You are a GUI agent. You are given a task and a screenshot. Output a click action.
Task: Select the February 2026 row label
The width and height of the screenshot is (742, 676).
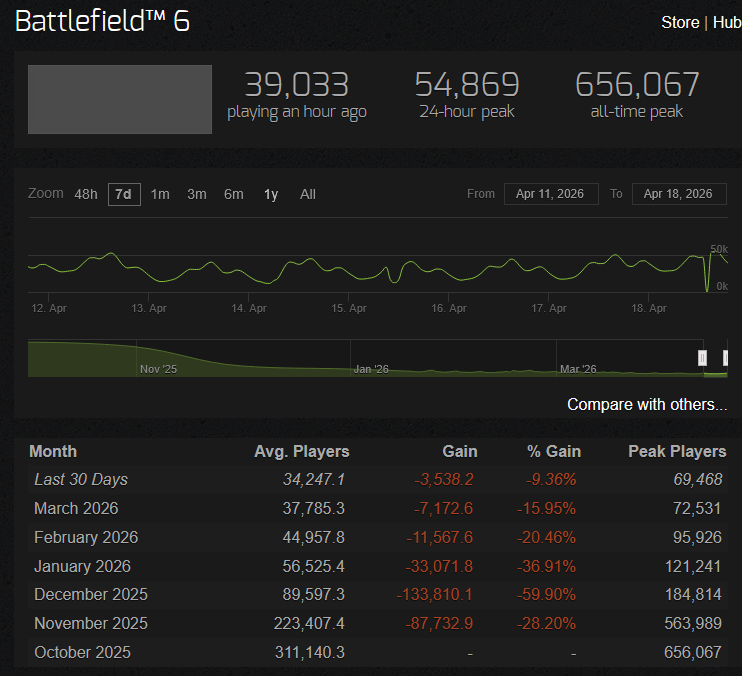pyautogui.click(x=86, y=537)
